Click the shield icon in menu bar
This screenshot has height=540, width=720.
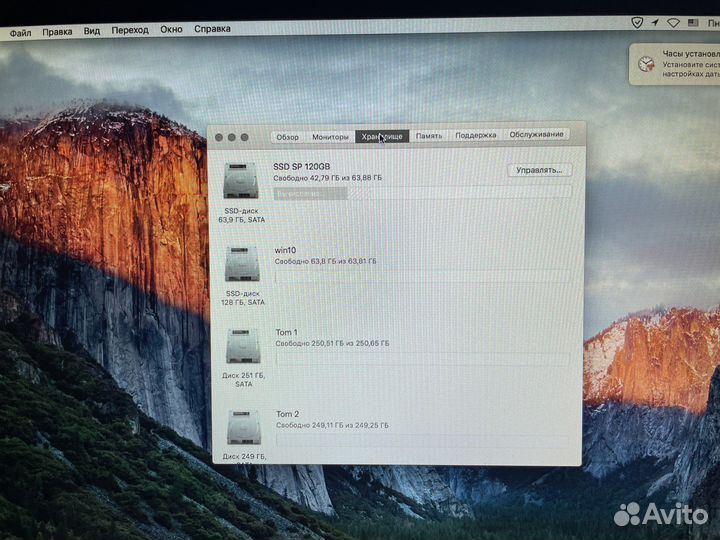(636, 22)
